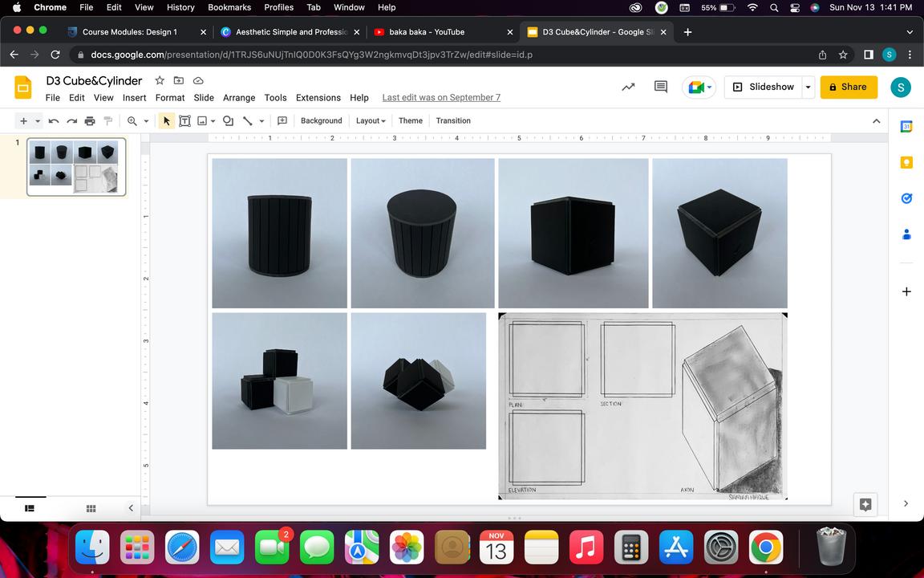This screenshot has height=578, width=924.
Task: Open the last edit version history link
Action: pyautogui.click(x=441, y=98)
